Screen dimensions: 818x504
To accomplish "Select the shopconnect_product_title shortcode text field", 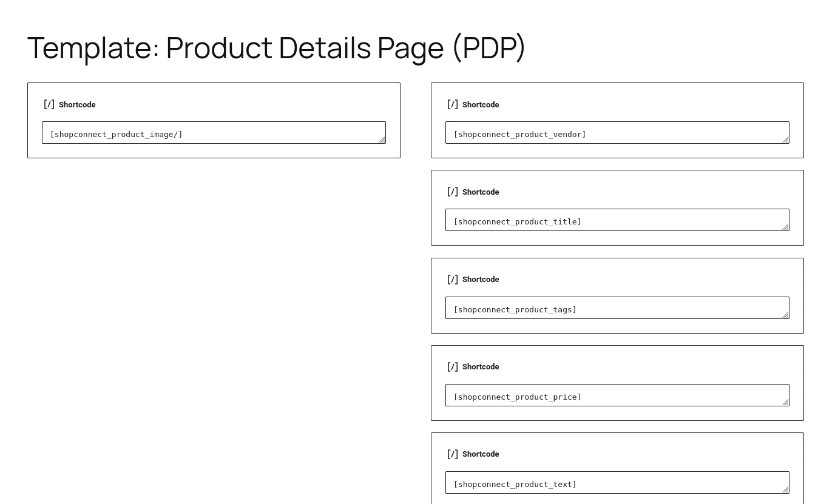I will tap(617, 220).
